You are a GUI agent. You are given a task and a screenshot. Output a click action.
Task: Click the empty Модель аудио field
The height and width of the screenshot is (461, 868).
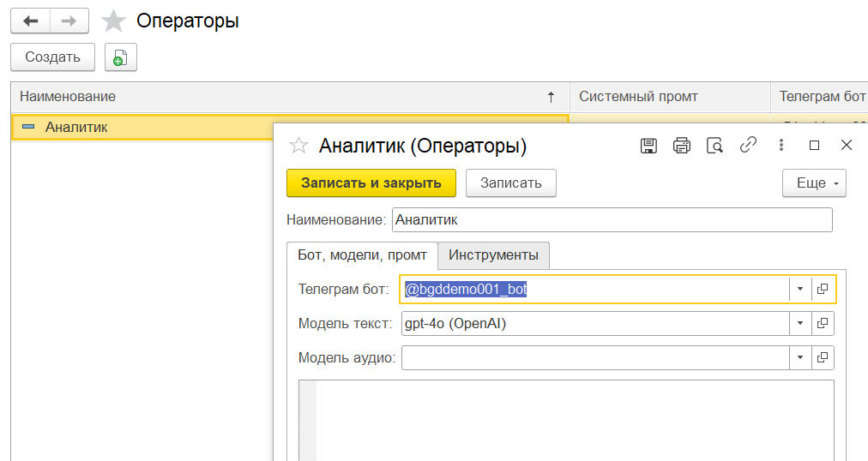pyautogui.click(x=595, y=357)
